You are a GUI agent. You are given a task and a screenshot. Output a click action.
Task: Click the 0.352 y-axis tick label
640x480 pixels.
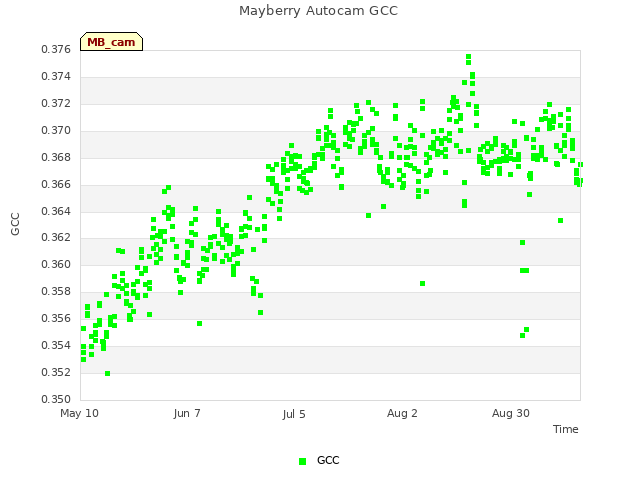coord(56,372)
